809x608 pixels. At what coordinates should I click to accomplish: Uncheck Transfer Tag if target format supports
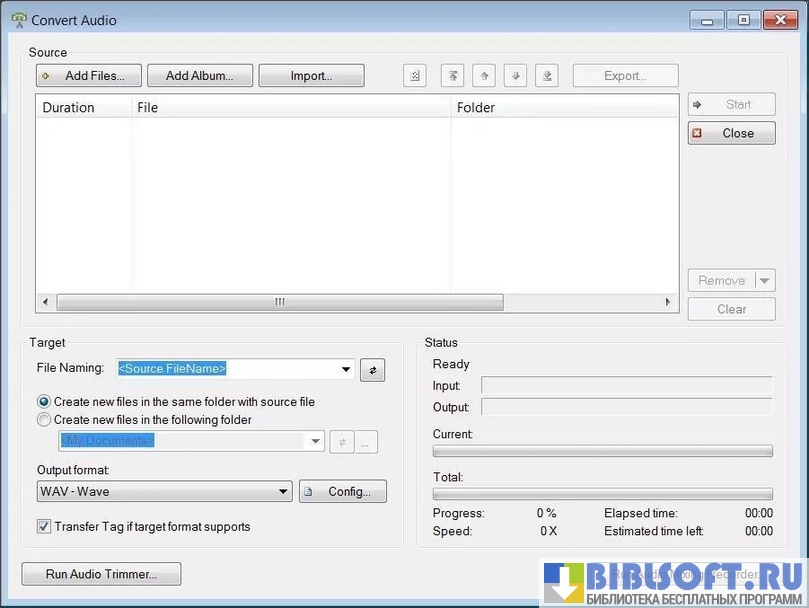click(x=44, y=526)
